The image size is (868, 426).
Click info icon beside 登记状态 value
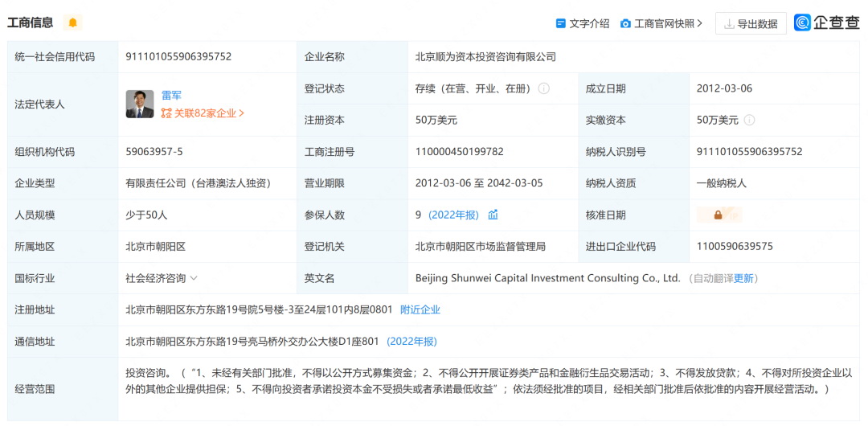point(544,88)
